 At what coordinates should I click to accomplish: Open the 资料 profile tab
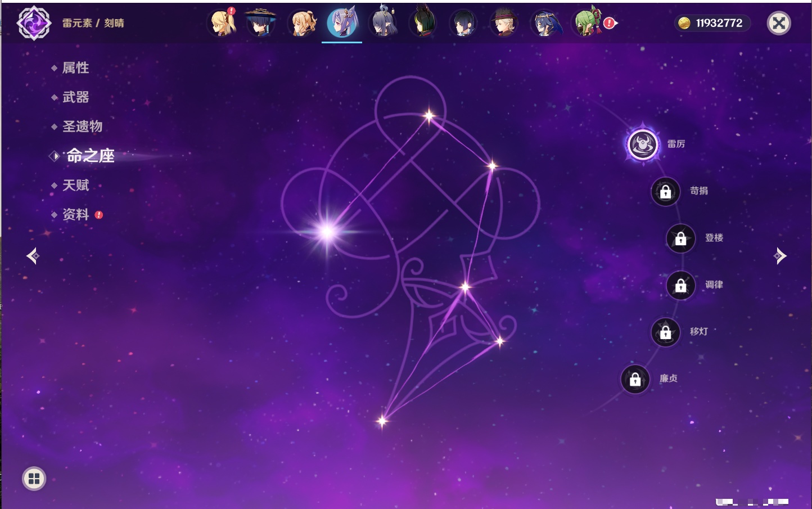(x=75, y=214)
